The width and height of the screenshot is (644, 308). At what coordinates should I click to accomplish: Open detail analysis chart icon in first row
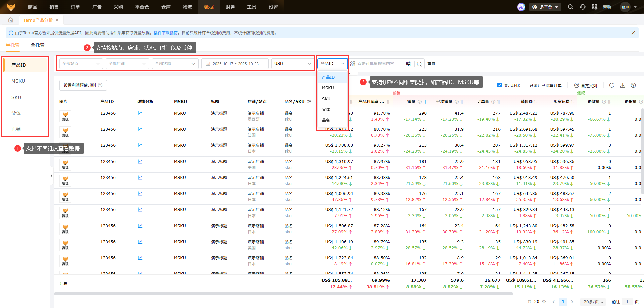140,113
